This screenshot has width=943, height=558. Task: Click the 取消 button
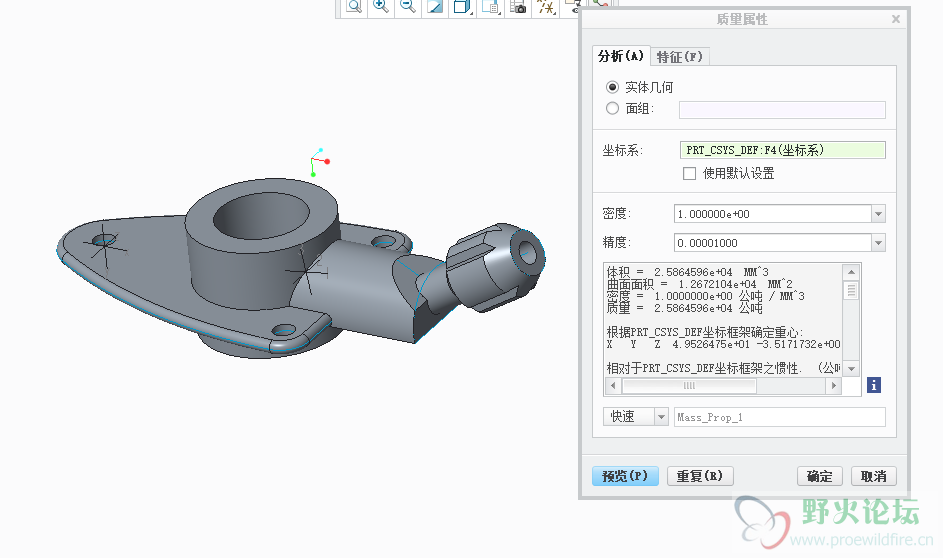pos(874,476)
